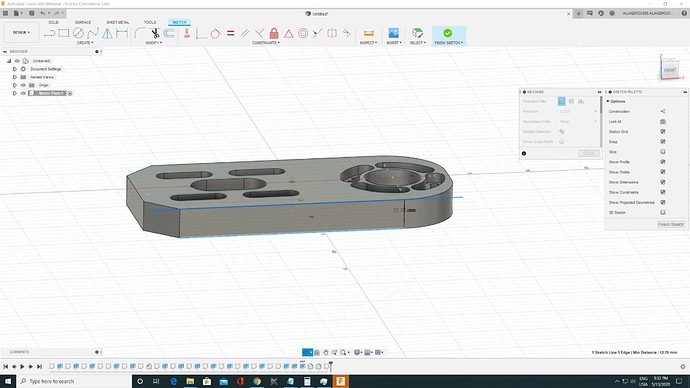Apply the Concentric constraint
This screenshot has width=690, height=388.
click(x=303, y=33)
